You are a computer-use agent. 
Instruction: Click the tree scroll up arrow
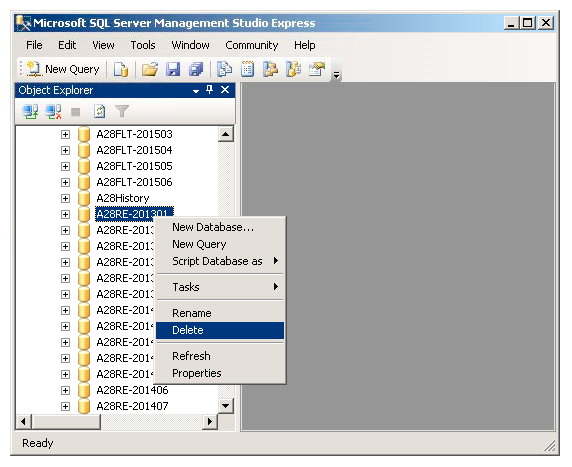tap(226, 134)
